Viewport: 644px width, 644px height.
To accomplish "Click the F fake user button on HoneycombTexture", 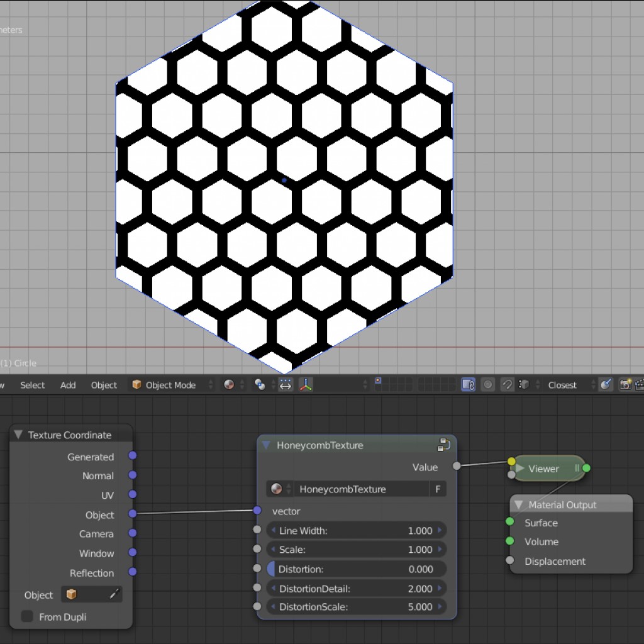I will coord(438,489).
